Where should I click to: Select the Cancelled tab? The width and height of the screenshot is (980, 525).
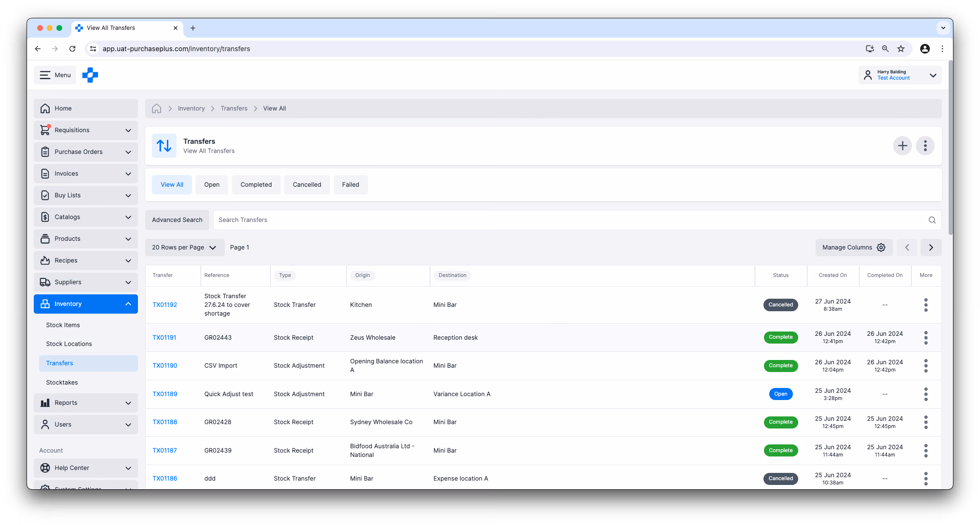click(307, 185)
